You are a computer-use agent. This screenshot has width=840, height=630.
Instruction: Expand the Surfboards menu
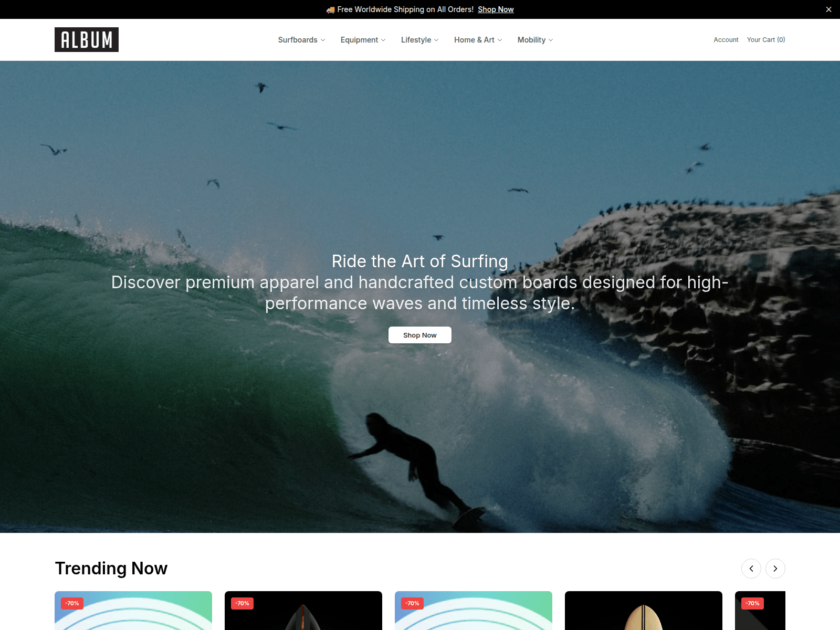tap(301, 40)
